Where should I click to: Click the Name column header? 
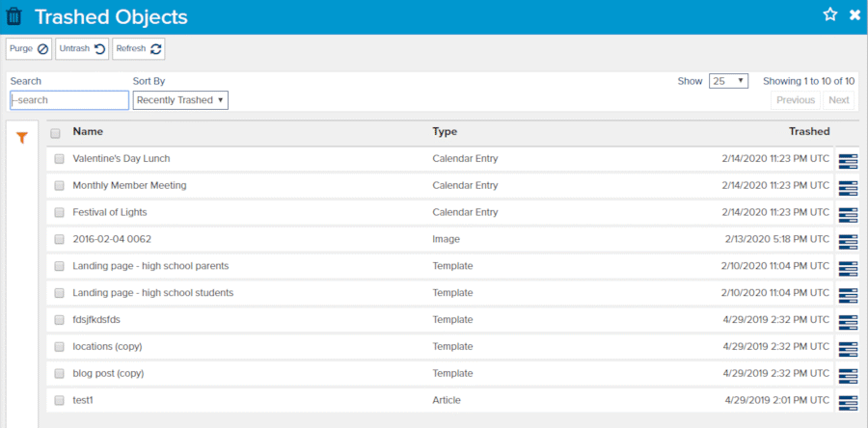pyautogui.click(x=88, y=132)
